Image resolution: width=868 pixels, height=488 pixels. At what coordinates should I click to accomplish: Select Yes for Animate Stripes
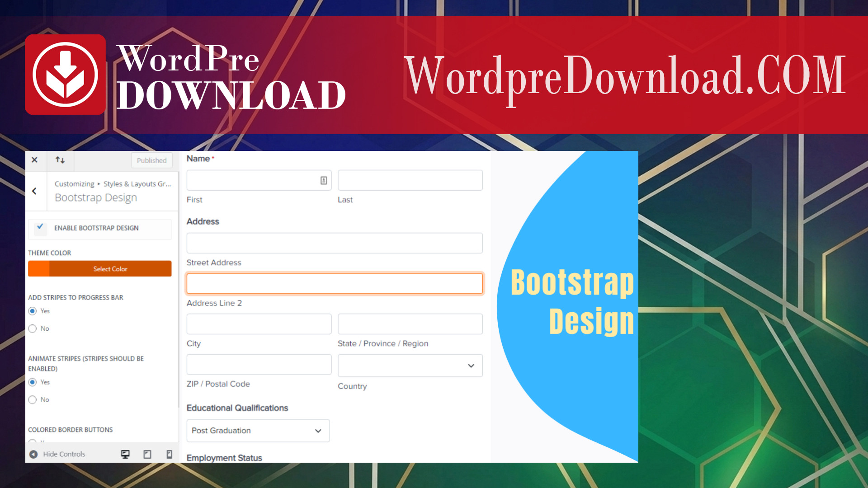33,382
